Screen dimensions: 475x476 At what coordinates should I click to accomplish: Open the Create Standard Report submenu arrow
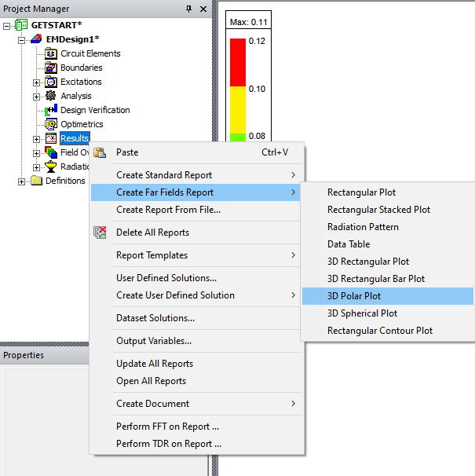point(293,175)
